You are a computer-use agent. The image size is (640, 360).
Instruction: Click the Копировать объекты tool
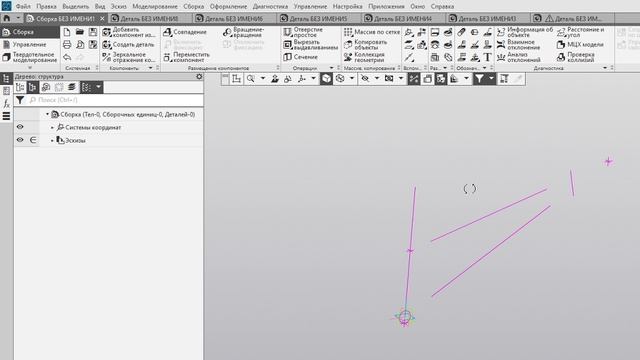pos(366,44)
